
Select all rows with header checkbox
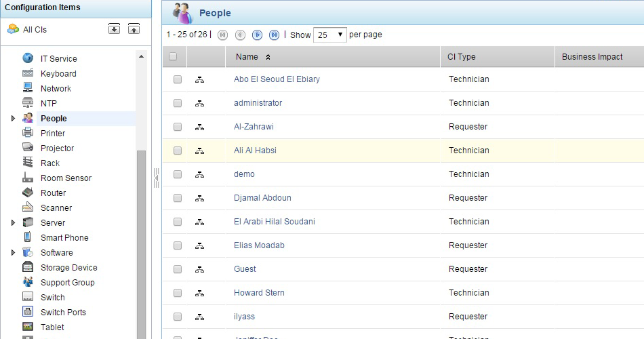[x=173, y=57]
